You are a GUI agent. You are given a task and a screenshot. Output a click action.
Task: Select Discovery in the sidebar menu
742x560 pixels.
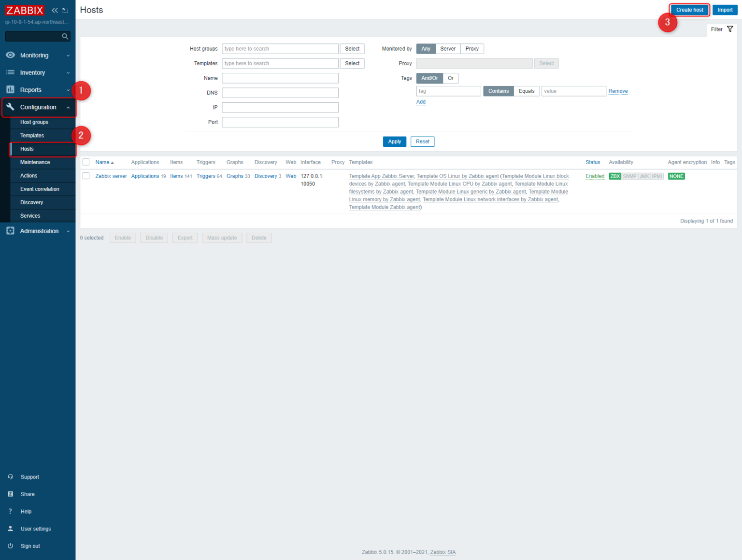pyautogui.click(x=31, y=202)
